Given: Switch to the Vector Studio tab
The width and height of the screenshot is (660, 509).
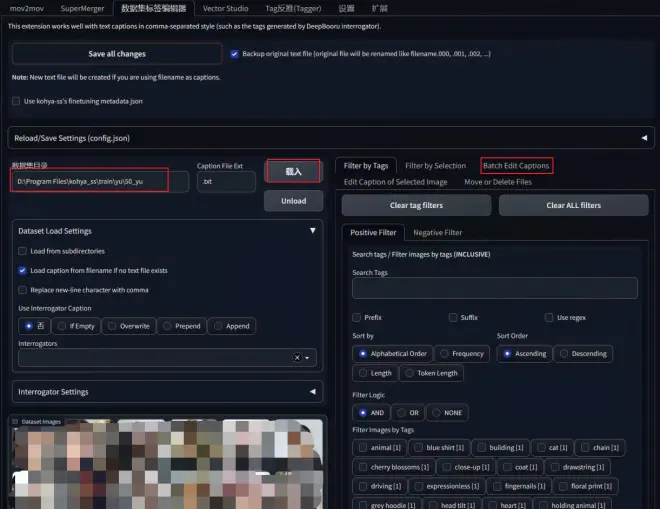Looking at the screenshot, I should [x=225, y=8].
